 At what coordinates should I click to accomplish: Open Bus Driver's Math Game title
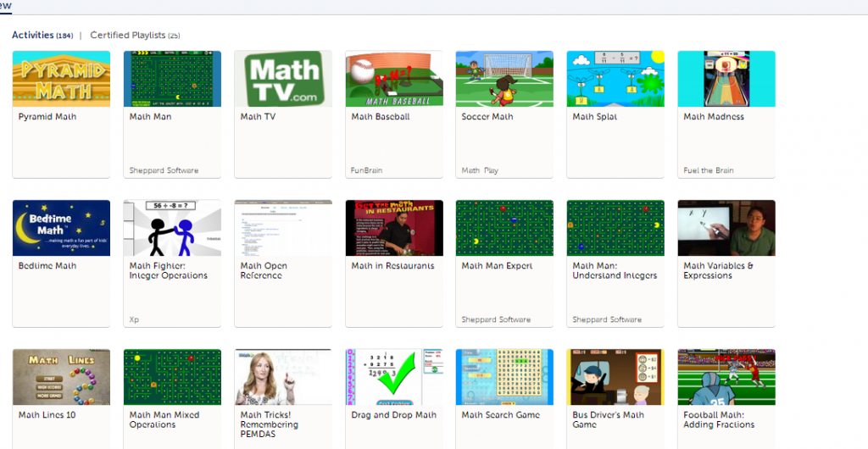[609, 419]
